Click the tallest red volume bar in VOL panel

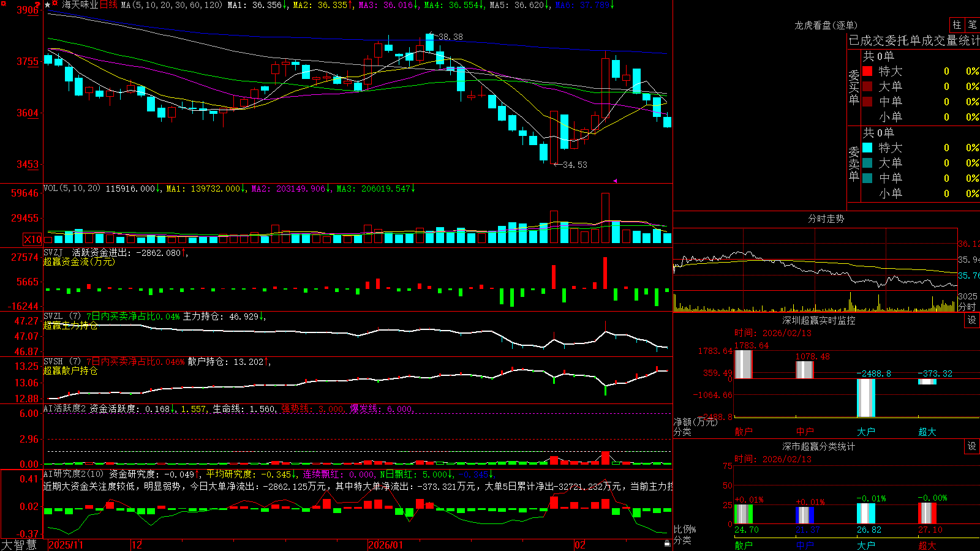[606, 218]
